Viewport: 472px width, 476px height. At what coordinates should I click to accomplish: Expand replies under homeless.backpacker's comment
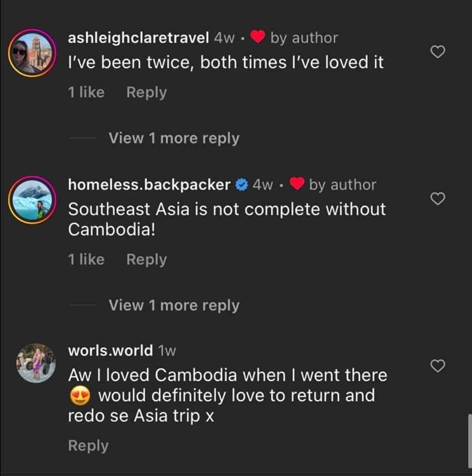174,305
